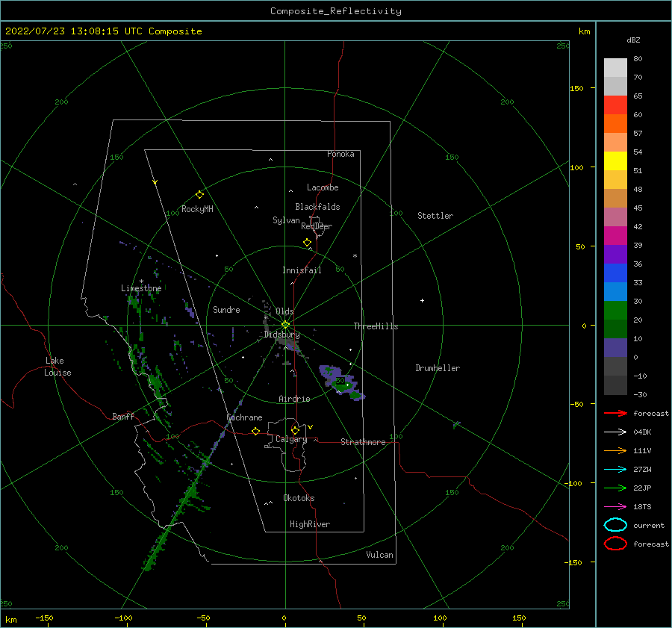Click the Okotoks label
This screenshot has height=628, width=672.
(x=299, y=498)
